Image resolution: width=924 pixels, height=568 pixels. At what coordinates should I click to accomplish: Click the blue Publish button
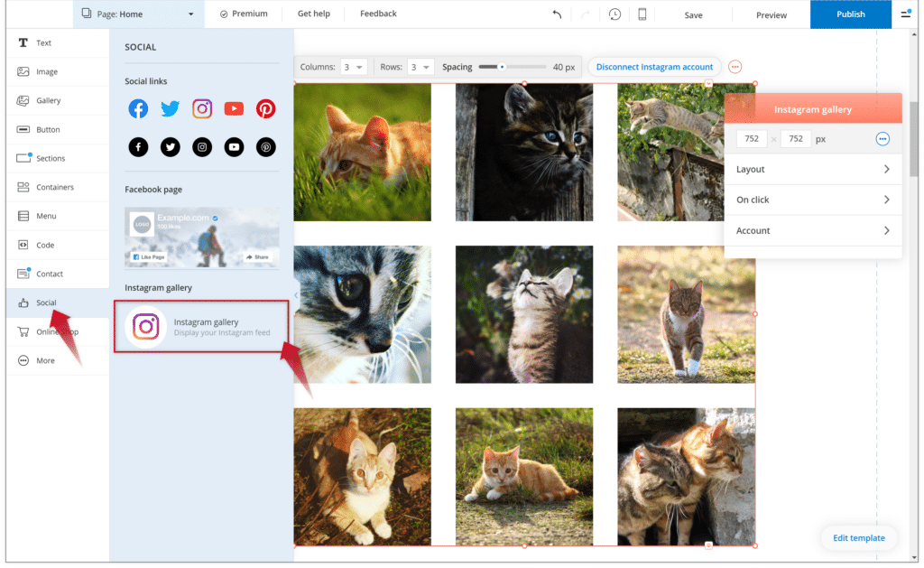pos(850,14)
